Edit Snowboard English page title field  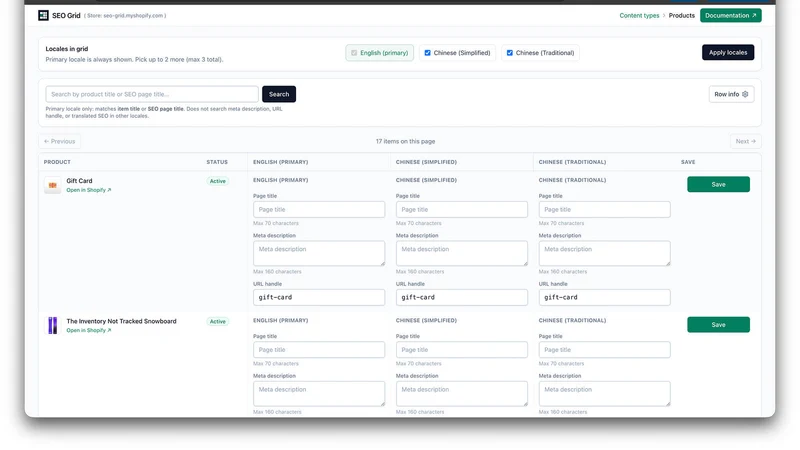[319, 349]
